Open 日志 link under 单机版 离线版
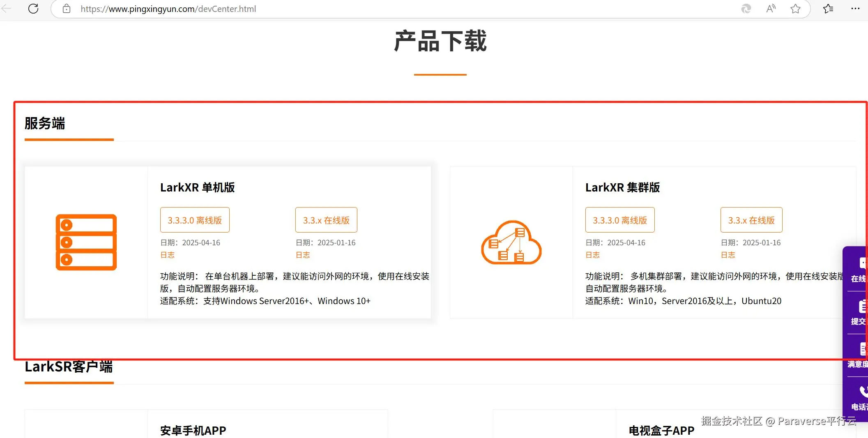The height and width of the screenshot is (438, 868). click(167, 255)
